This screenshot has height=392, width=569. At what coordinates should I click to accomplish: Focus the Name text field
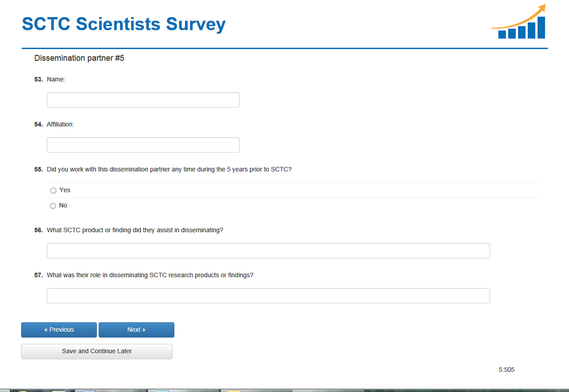(143, 100)
